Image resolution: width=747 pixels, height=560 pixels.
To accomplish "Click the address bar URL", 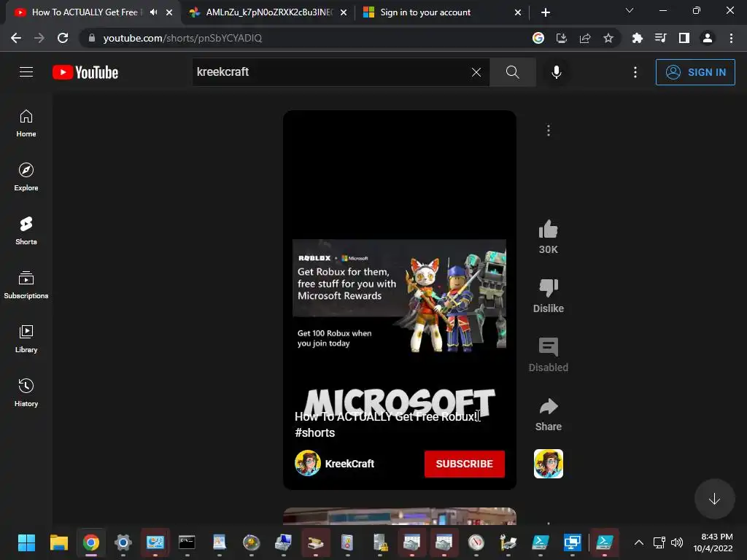I will [x=182, y=38].
